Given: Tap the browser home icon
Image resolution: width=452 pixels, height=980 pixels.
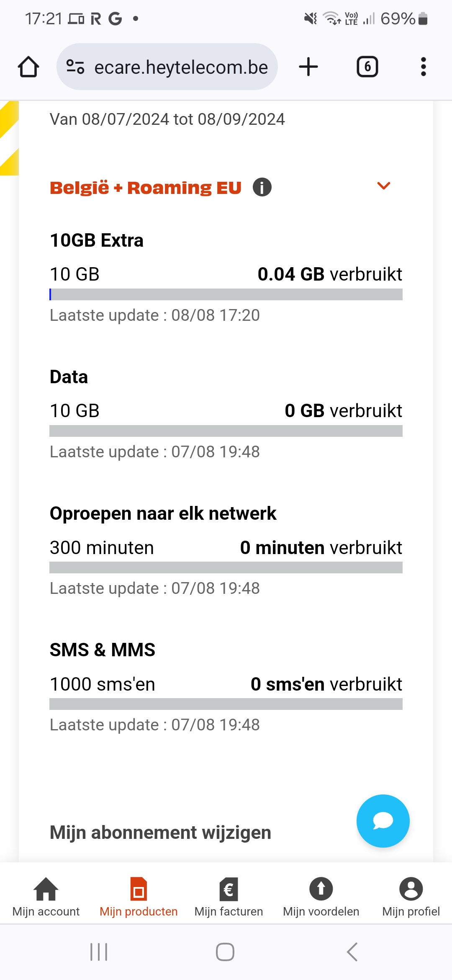Looking at the screenshot, I should coord(28,67).
